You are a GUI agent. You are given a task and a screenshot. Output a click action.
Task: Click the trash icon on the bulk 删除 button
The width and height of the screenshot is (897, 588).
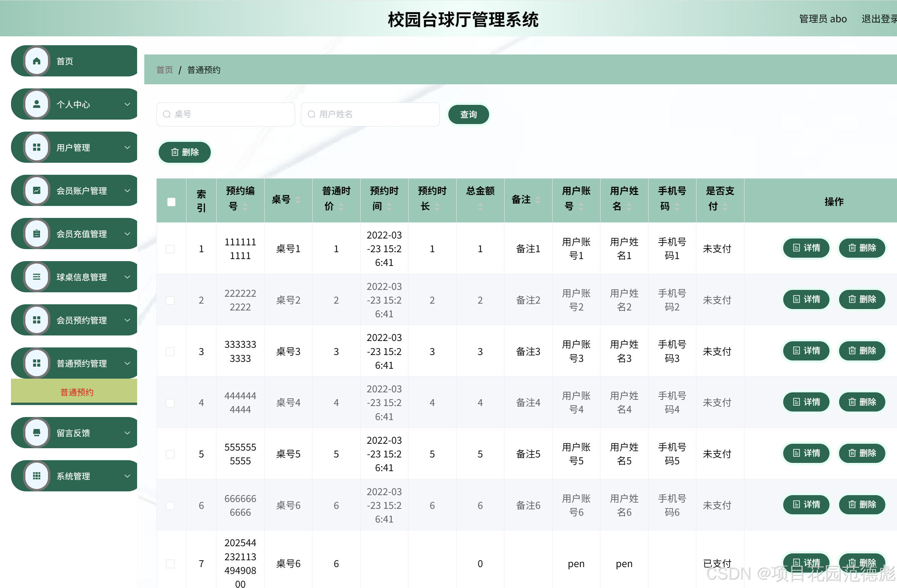tap(174, 152)
